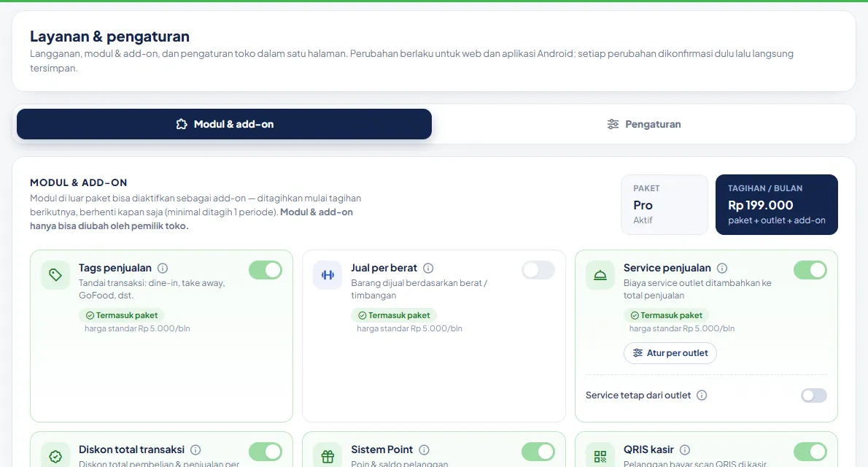The height and width of the screenshot is (467, 868).
Task: Click the Paket Pro Aktif card
Action: coord(664,204)
